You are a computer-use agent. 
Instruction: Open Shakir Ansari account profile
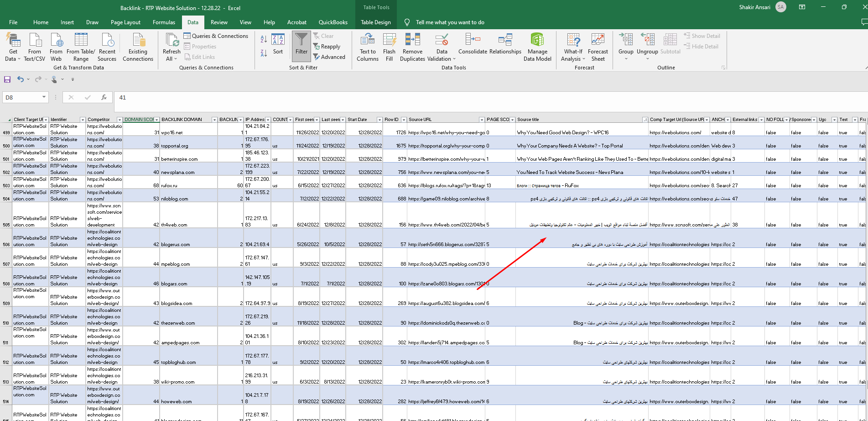762,7
